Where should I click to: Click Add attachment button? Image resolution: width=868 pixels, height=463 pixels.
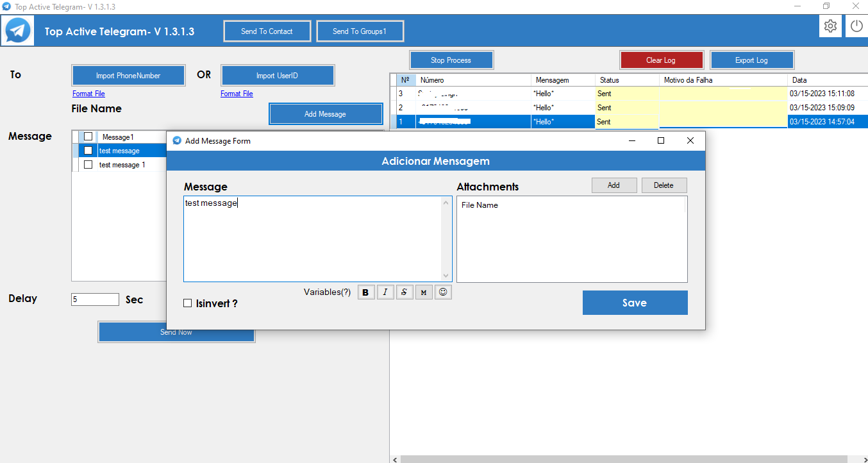tap(613, 185)
